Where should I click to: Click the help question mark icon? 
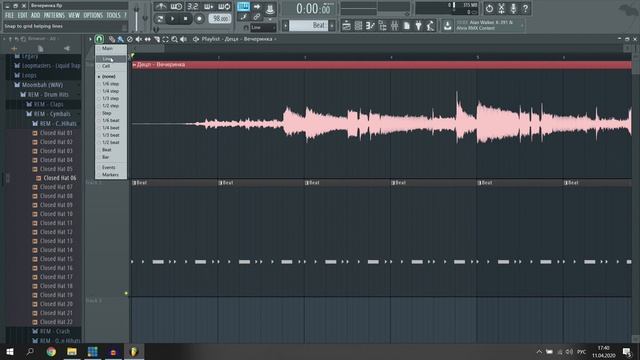(x=525, y=8)
